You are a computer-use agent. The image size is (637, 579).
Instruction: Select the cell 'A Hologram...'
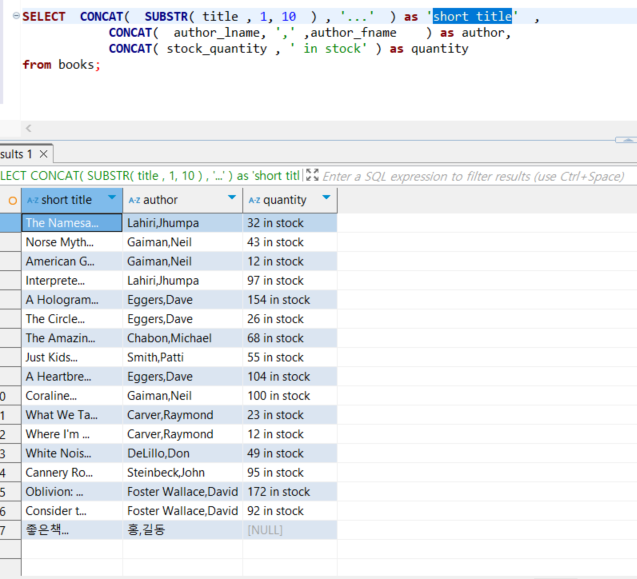(x=72, y=300)
